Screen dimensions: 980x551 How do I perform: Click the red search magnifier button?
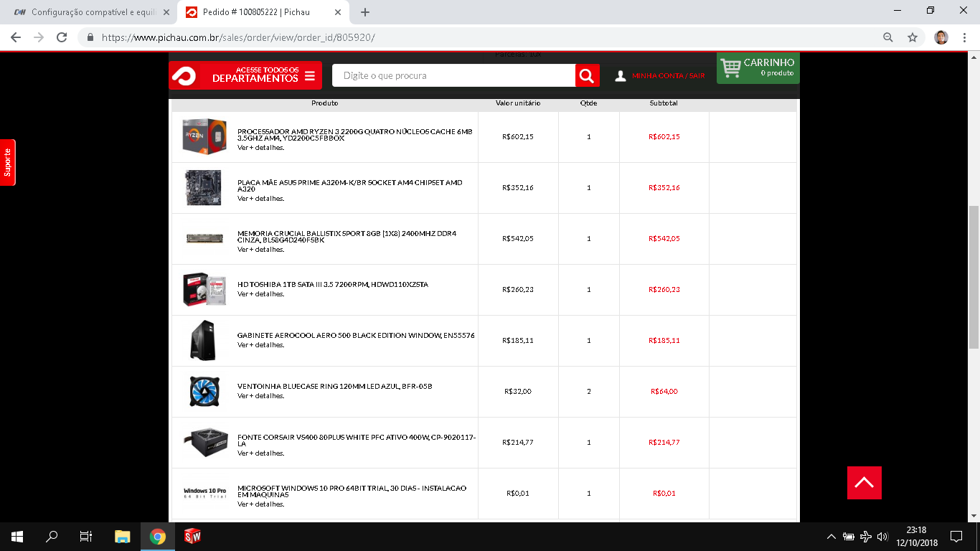point(587,75)
